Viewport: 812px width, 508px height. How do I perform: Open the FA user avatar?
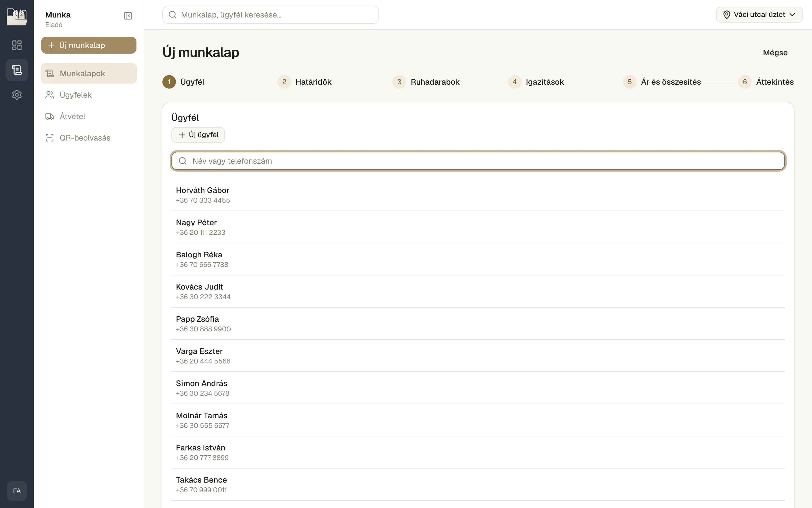click(x=17, y=491)
